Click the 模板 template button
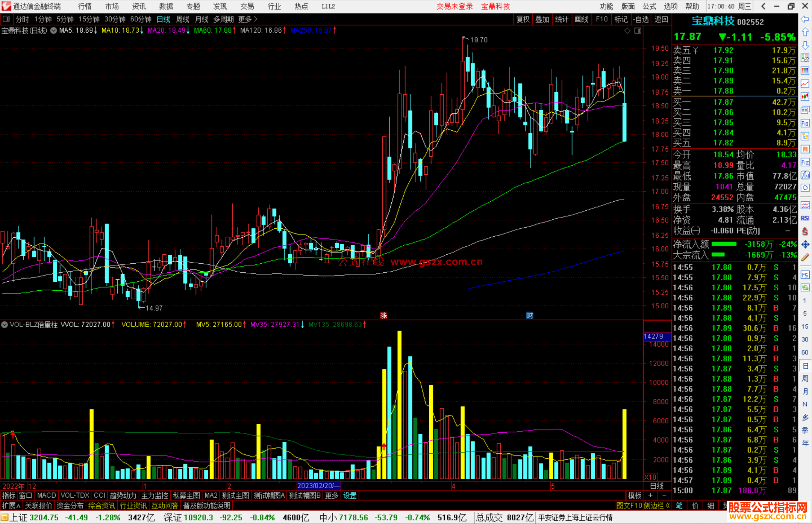Viewport: 812px width, 524px height. pyautogui.click(x=635, y=495)
